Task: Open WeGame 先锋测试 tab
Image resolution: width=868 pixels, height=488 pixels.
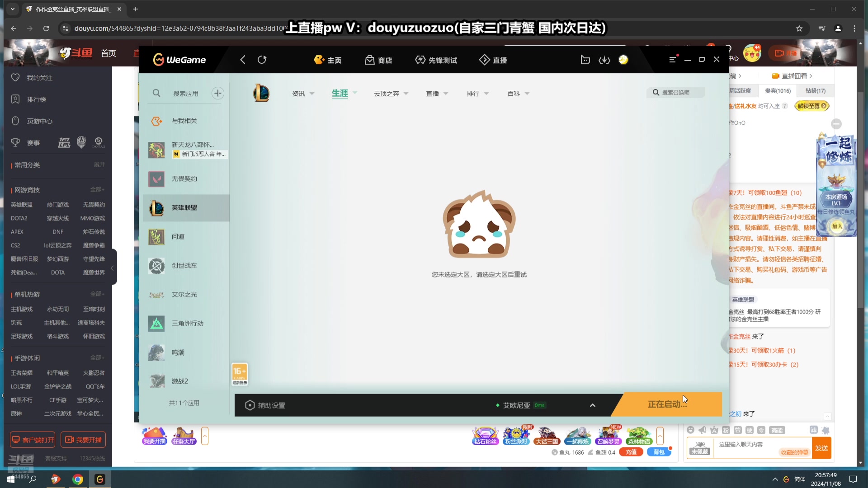Action: point(436,60)
